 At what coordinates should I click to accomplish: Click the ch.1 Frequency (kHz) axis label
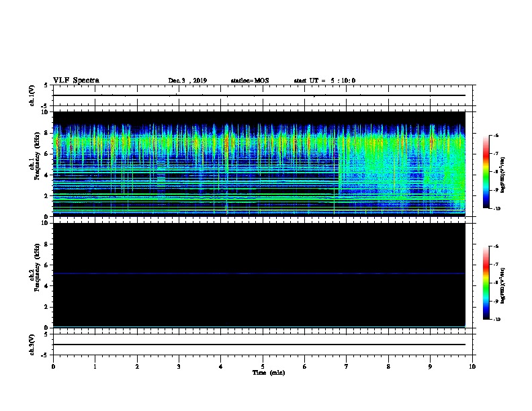coord(34,156)
